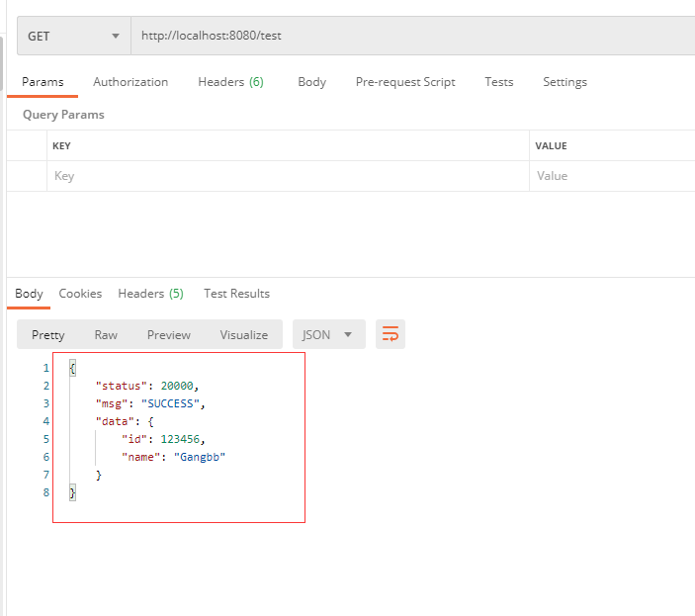
Task: Toggle the wrap lines icon in response
Action: tap(391, 334)
